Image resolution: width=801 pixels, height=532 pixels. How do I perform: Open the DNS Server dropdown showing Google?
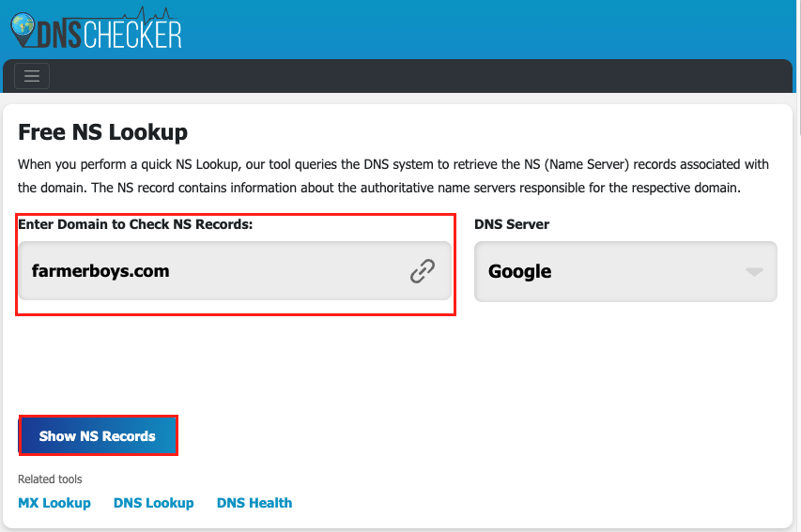pyautogui.click(x=625, y=271)
